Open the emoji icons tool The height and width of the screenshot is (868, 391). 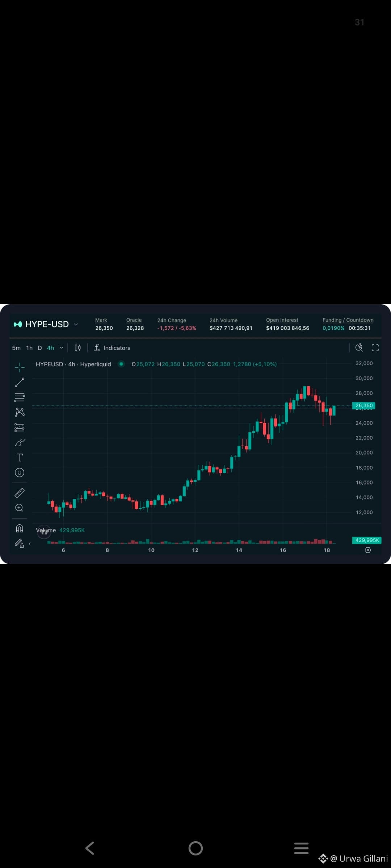tap(20, 472)
